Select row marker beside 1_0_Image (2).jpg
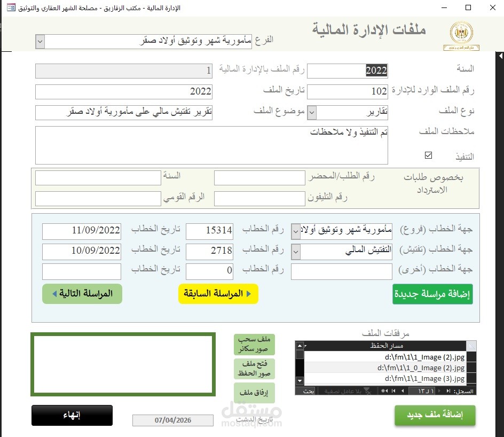The image size is (504, 437). point(471,368)
